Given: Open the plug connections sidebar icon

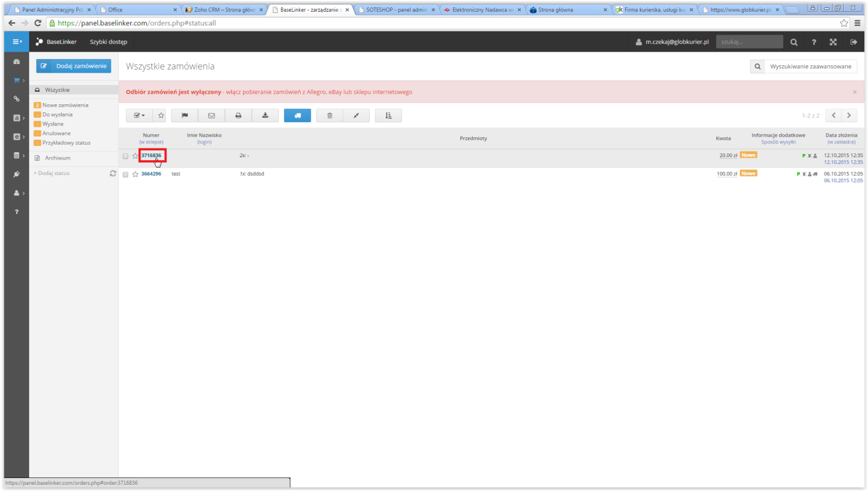Looking at the screenshot, I should [17, 174].
